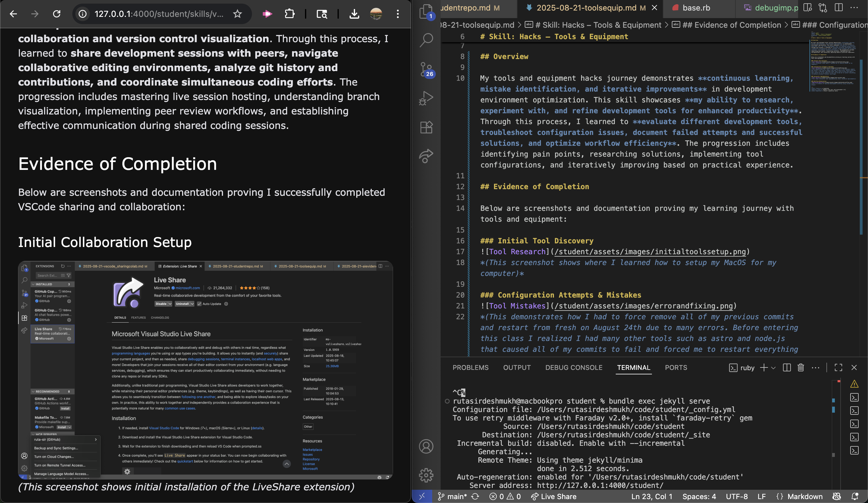The width and height of the screenshot is (868, 503).
Task: Open the tab search icon in browser toolbar
Action: tap(322, 14)
